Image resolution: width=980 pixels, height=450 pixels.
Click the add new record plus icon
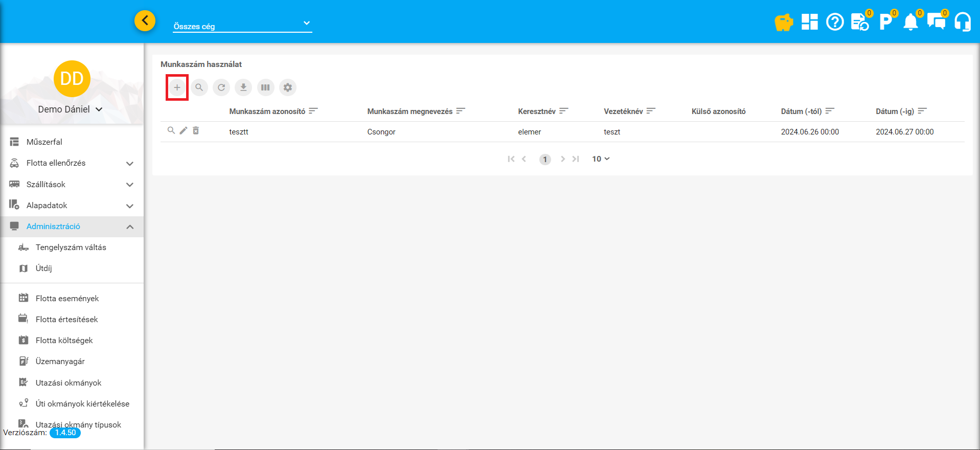click(x=177, y=87)
